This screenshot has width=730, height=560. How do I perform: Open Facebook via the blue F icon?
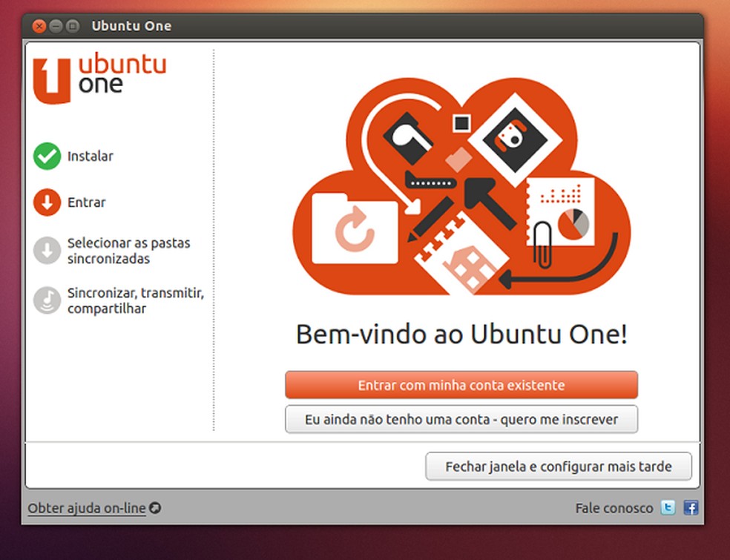click(x=690, y=507)
